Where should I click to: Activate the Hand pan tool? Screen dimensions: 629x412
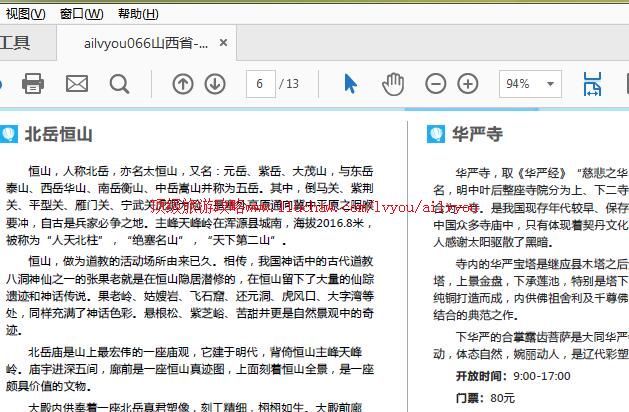point(393,83)
